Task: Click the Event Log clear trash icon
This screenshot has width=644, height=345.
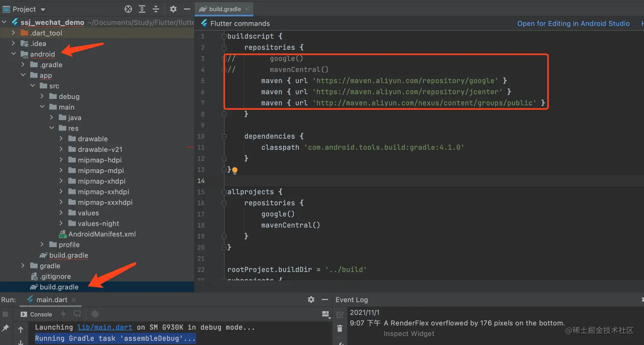Action: [340, 328]
